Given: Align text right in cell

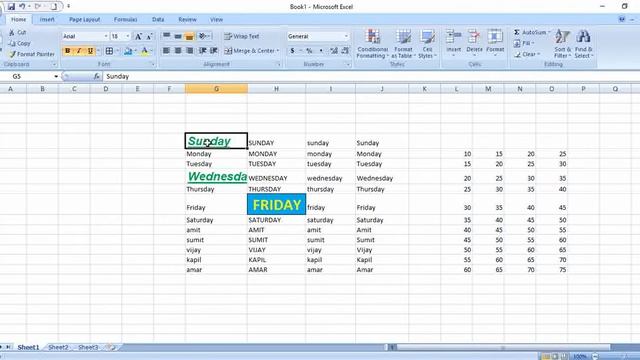Looking at the screenshot, I should click(189, 51).
